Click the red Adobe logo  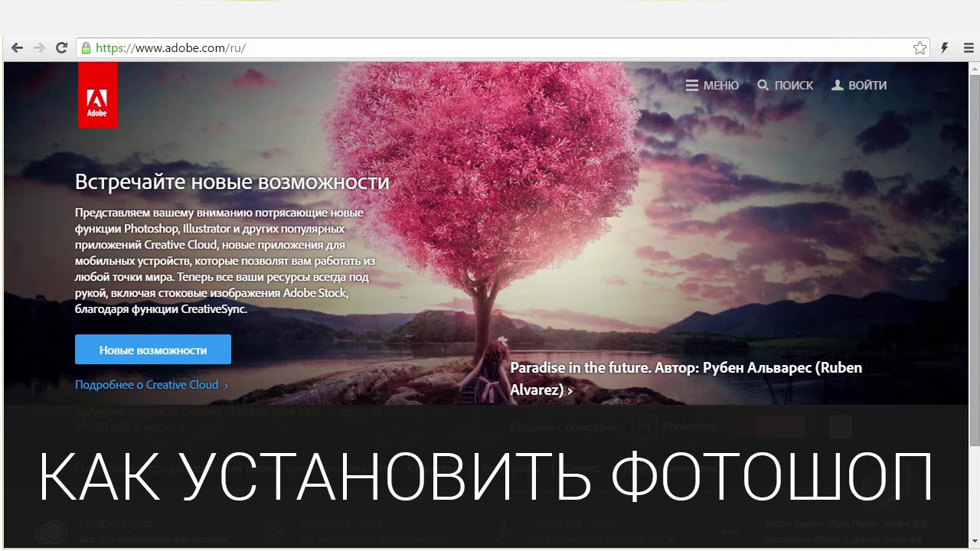[97, 95]
